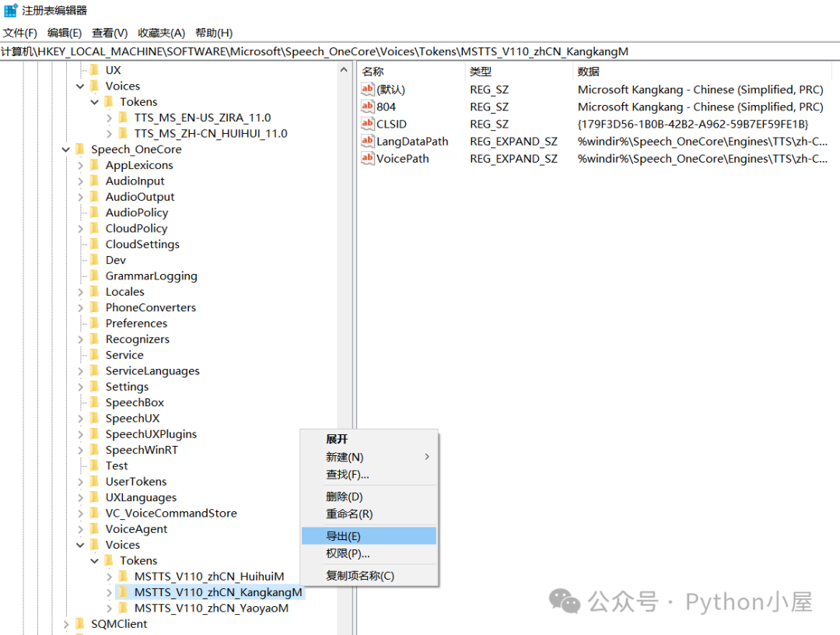
Task: Click the registry path address bar
Action: (x=420, y=51)
